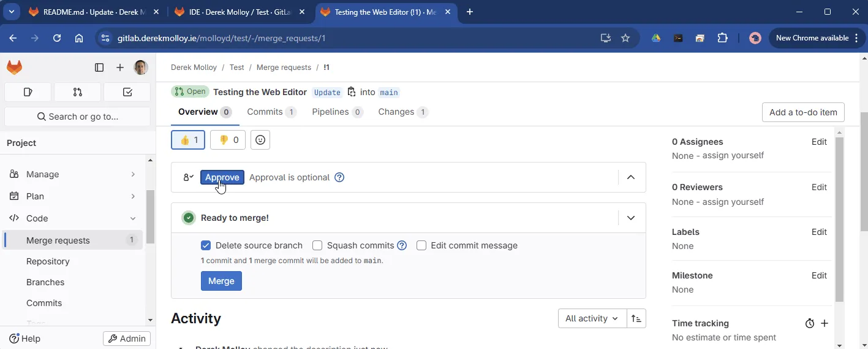Expand the Ready to merge details
Image resolution: width=868 pixels, height=349 pixels.
click(631, 218)
